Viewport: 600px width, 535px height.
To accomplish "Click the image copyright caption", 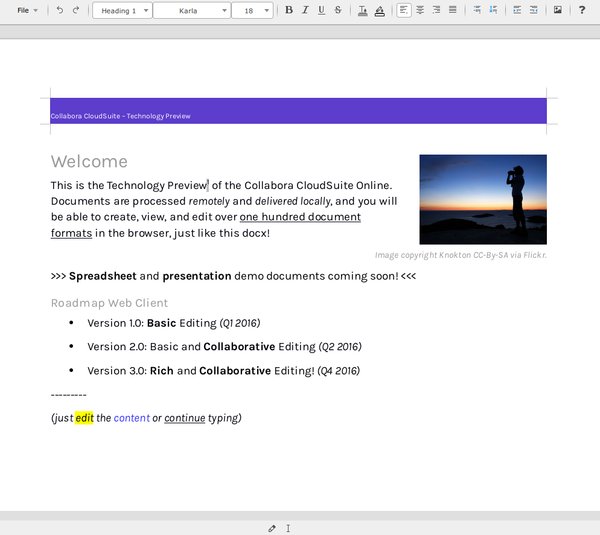I will point(461,255).
